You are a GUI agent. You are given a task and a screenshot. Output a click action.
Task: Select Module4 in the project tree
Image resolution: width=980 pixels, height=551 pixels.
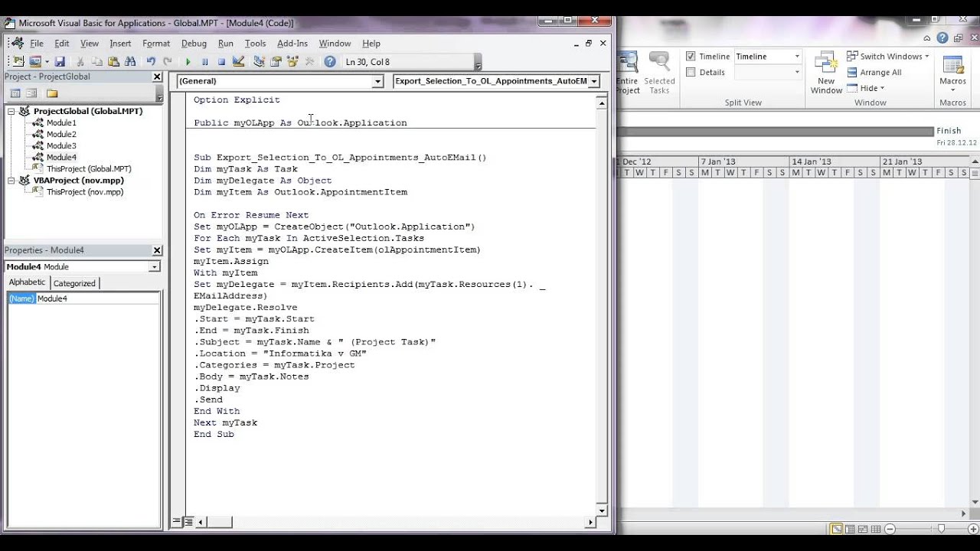tap(61, 157)
